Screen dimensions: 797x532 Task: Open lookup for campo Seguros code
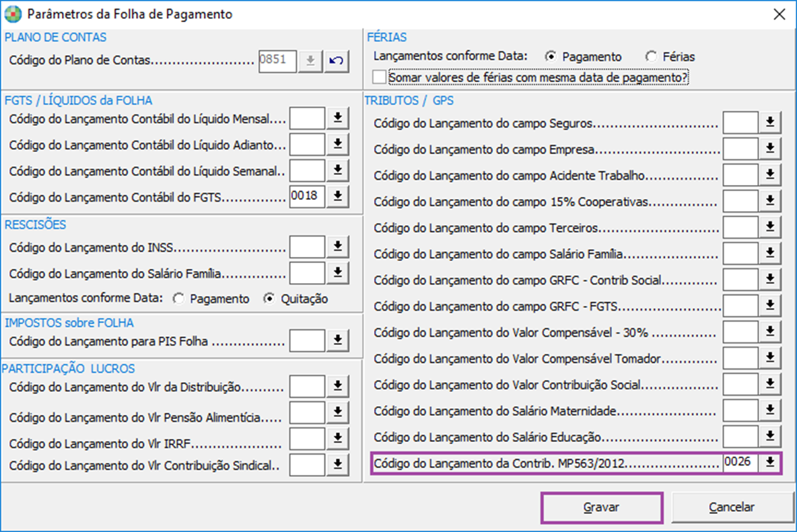[x=770, y=122]
